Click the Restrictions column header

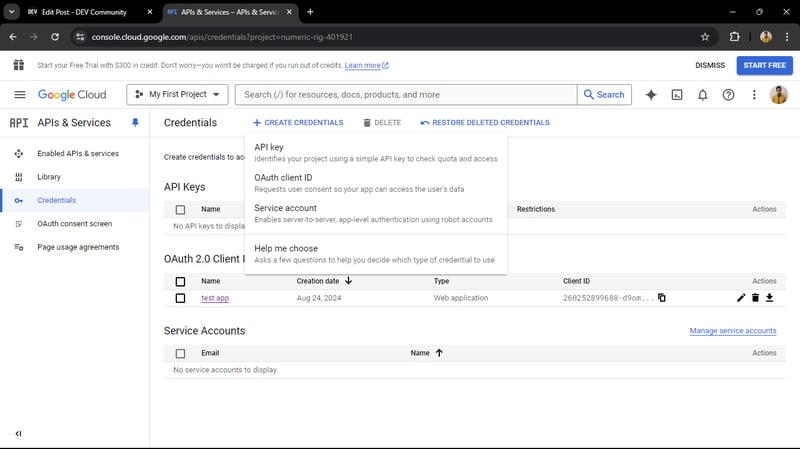tap(536, 209)
